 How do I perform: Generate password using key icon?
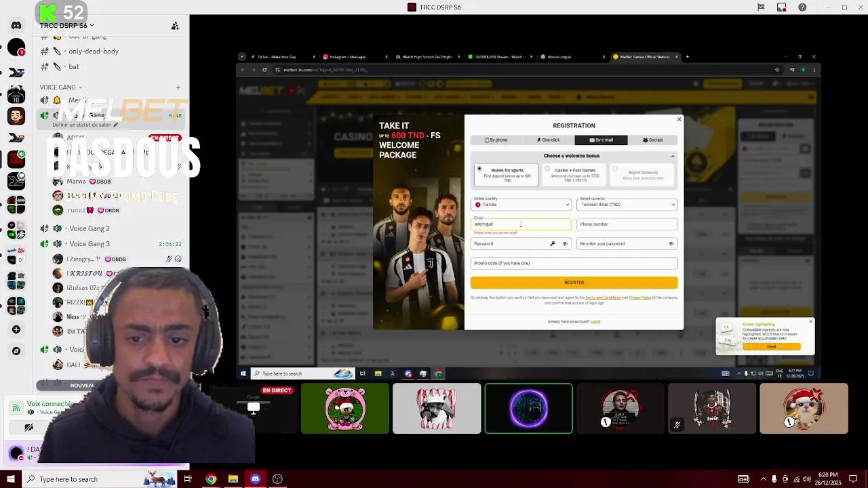552,244
